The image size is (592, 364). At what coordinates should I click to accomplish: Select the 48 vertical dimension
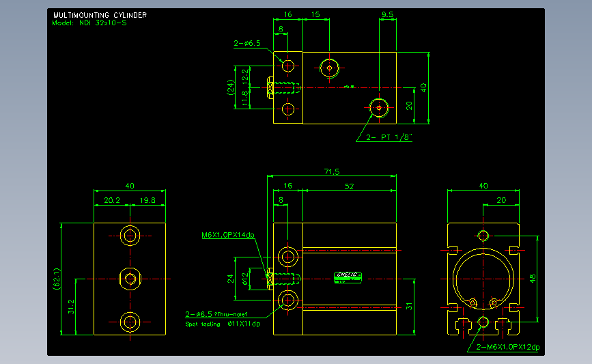coord(533,279)
